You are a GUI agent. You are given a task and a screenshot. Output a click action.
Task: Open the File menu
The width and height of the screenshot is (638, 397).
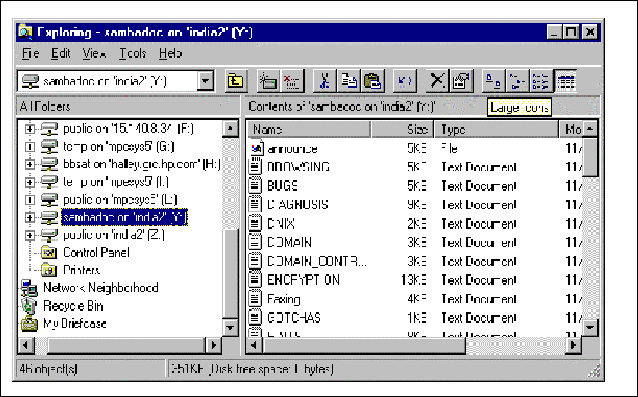(31, 53)
